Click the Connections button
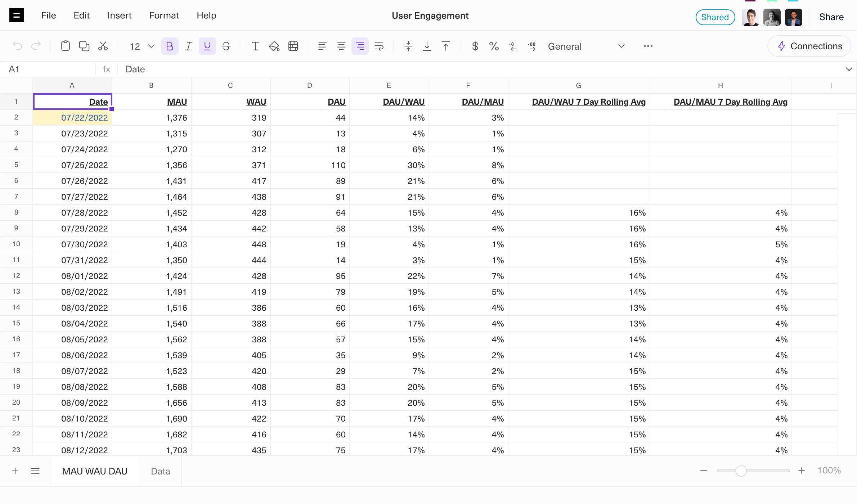The image size is (857, 504). (x=809, y=46)
